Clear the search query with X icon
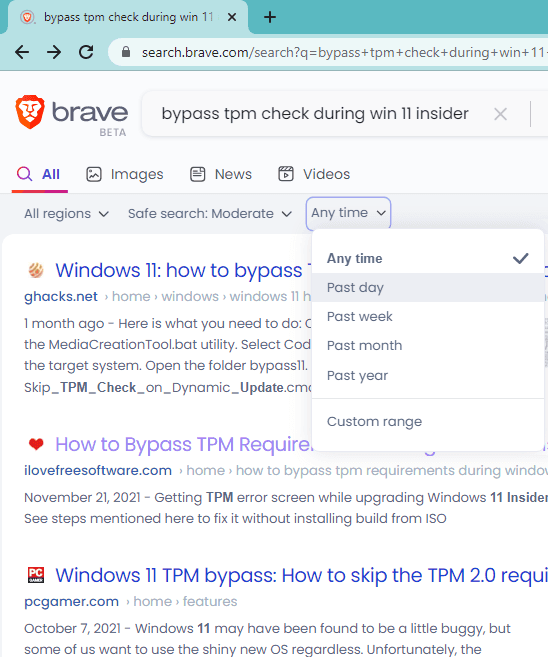This screenshot has width=548, height=657. click(500, 114)
